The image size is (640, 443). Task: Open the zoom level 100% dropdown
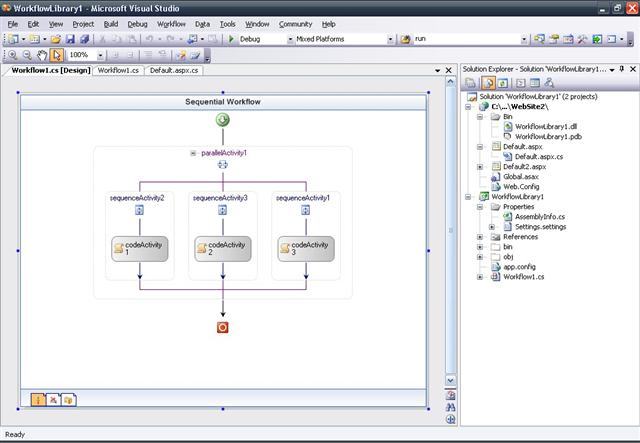click(x=100, y=55)
